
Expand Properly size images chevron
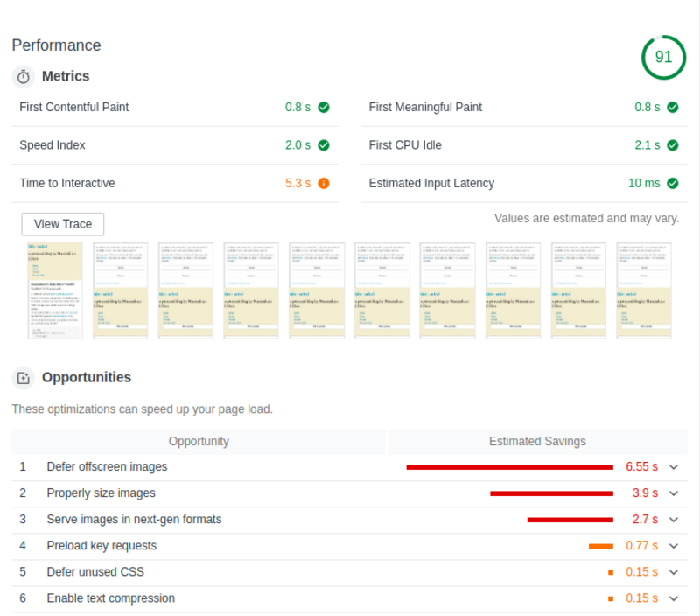(674, 493)
